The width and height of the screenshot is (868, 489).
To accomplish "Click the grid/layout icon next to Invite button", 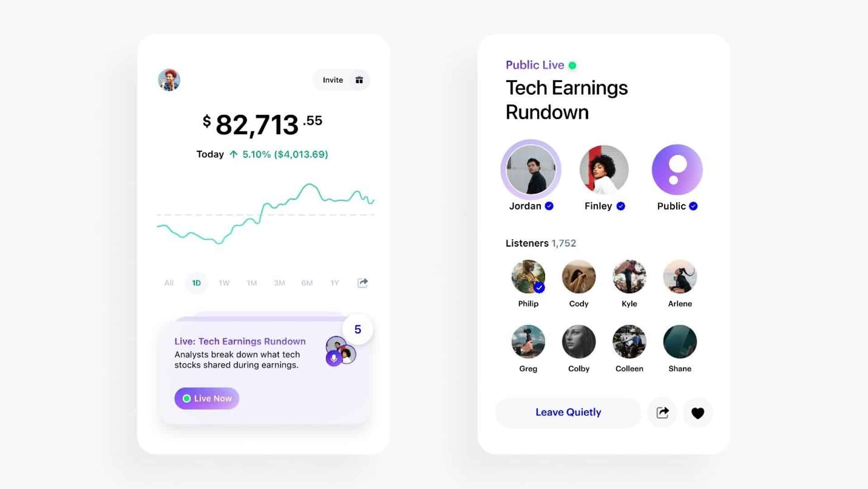I will pyautogui.click(x=359, y=79).
